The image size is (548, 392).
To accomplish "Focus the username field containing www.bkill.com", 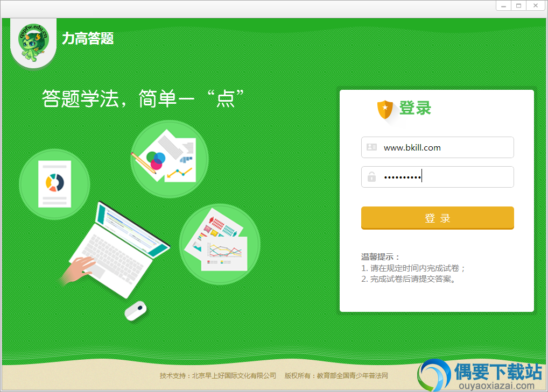I will 437,147.
